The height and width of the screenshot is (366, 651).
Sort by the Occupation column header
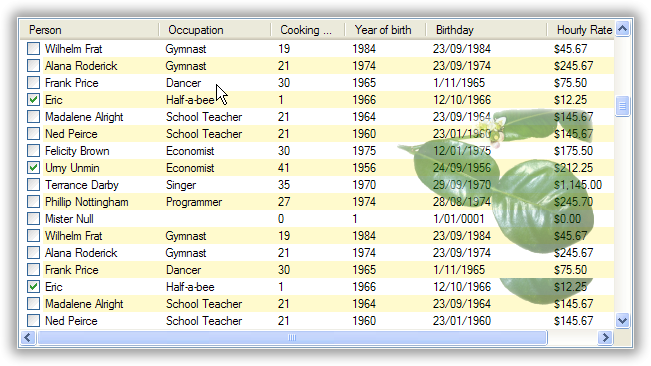tap(215, 30)
